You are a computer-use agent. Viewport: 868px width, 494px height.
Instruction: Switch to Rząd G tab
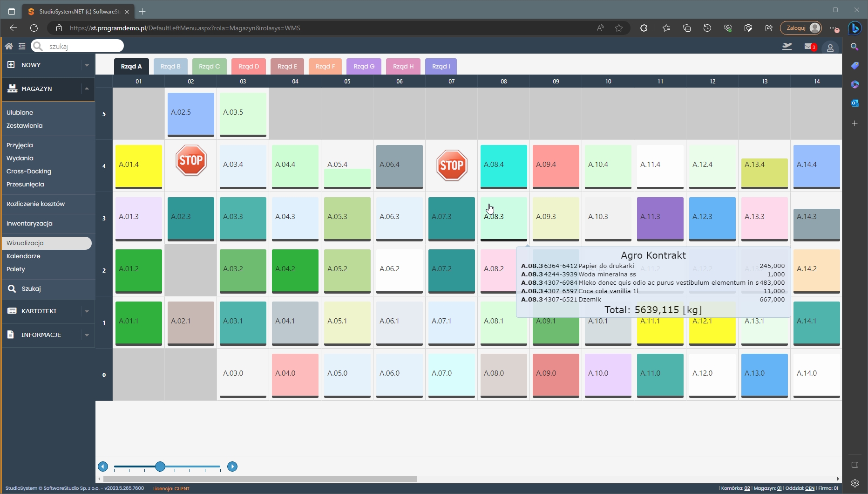(x=364, y=67)
